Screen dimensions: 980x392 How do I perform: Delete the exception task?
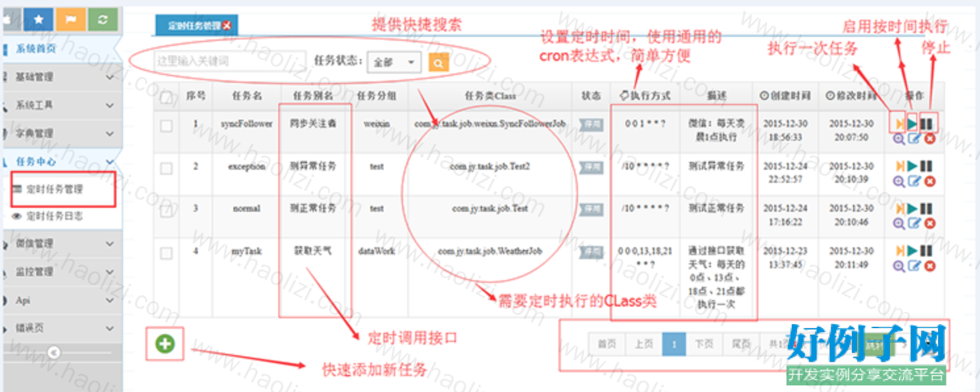[929, 181]
